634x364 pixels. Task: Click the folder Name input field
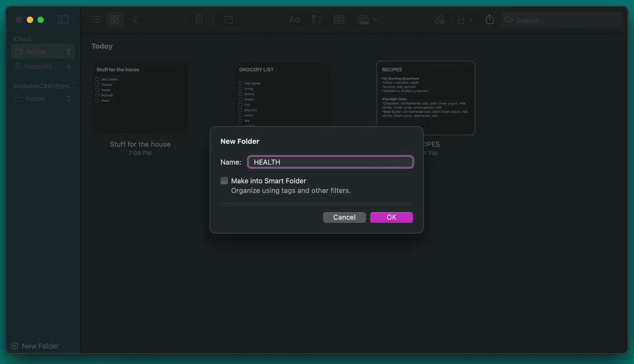pyautogui.click(x=331, y=162)
